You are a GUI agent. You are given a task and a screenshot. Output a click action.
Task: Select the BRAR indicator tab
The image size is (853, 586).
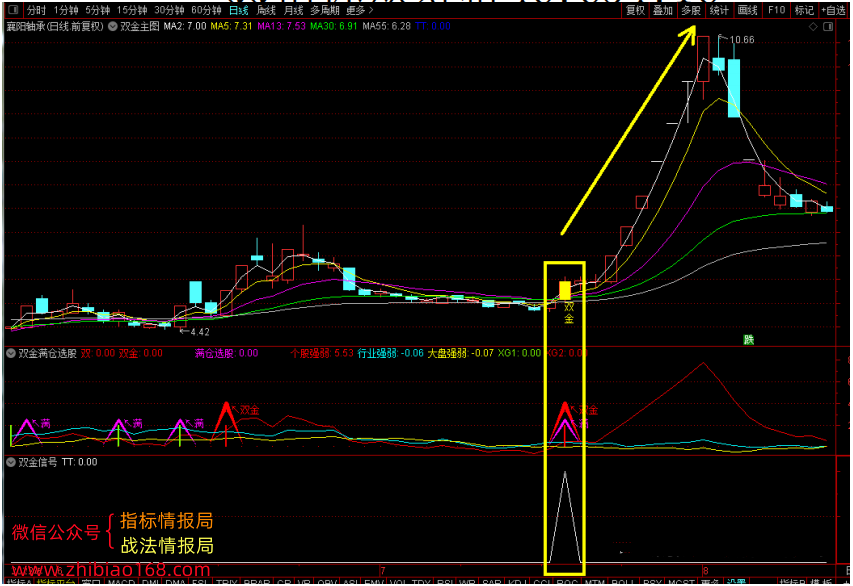coord(257,582)
